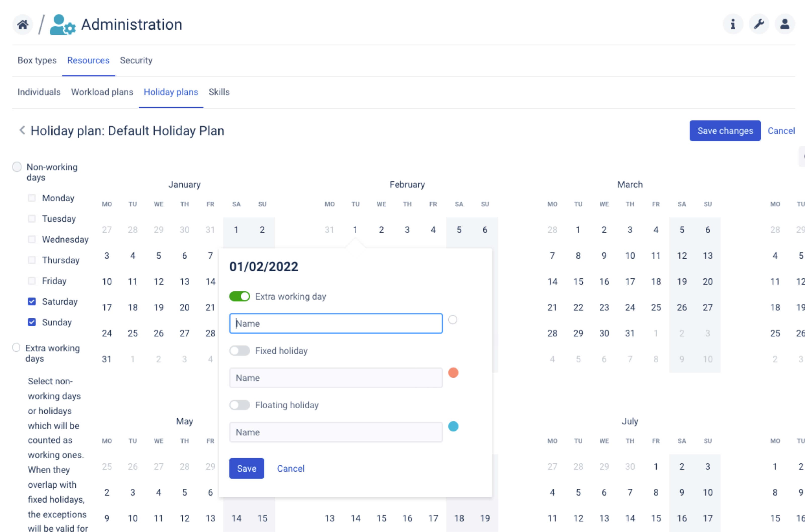
Task: Select March 26 in the calendar
Action: (682, 307)
